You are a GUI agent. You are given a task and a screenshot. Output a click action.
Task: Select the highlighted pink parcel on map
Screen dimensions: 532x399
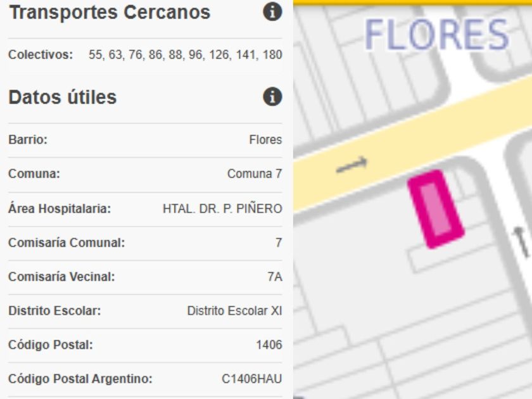436,209
